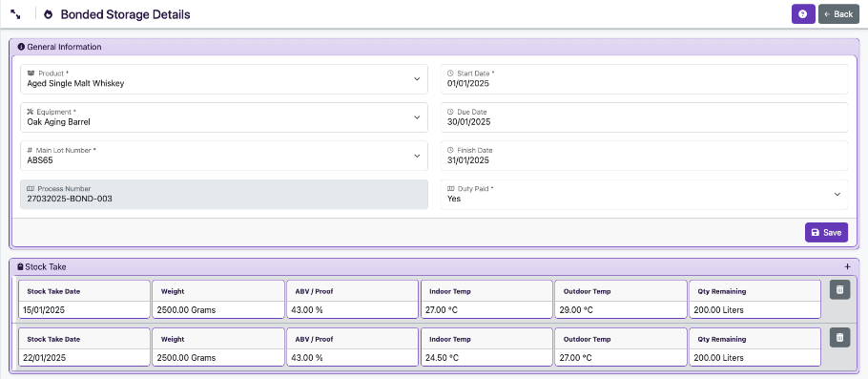Click the Finish Date field
Screen dimensions: 868x379
[645, 156]
